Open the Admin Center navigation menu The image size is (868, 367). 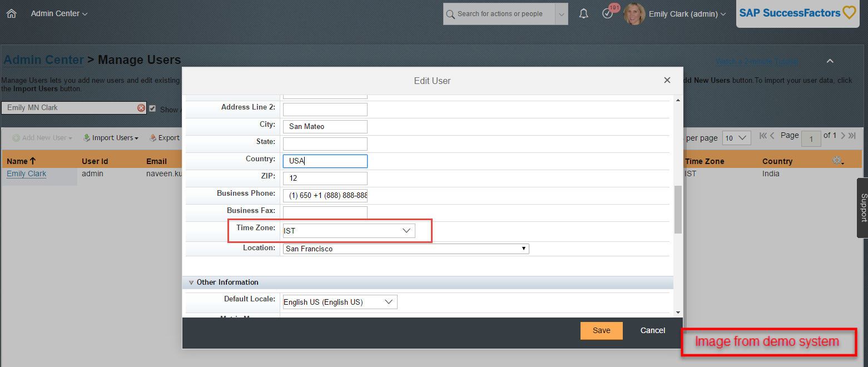pos(59,14)
